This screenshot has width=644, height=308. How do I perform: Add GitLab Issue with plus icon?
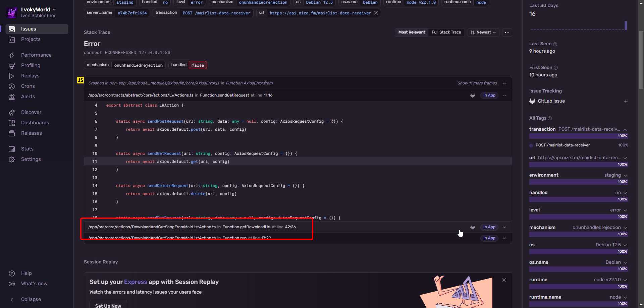tap(626, 101)
